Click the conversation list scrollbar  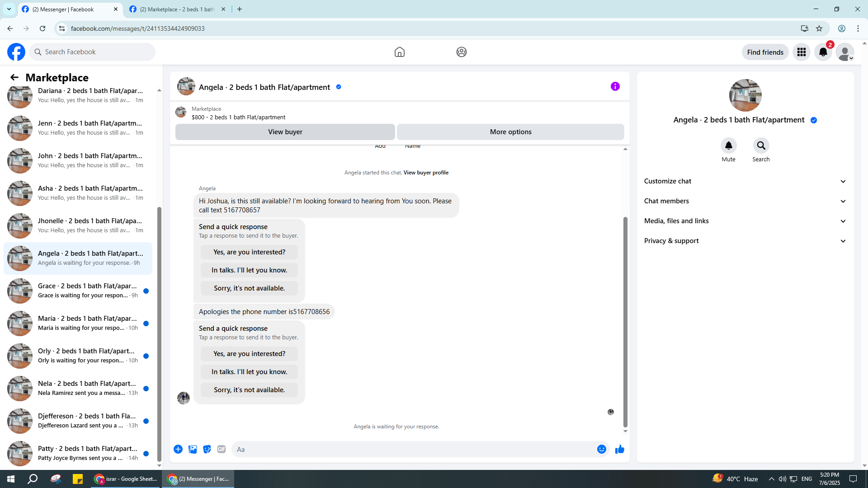click(x=159, y=334)
